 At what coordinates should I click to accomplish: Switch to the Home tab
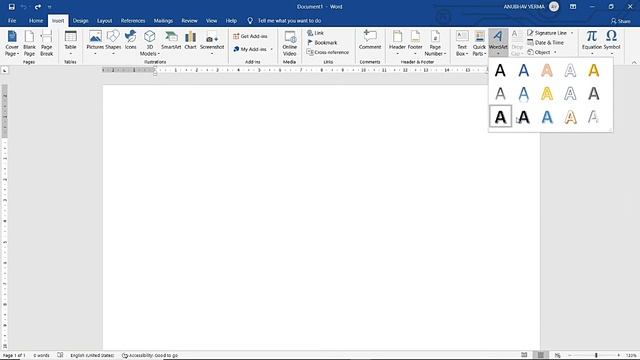36,20
